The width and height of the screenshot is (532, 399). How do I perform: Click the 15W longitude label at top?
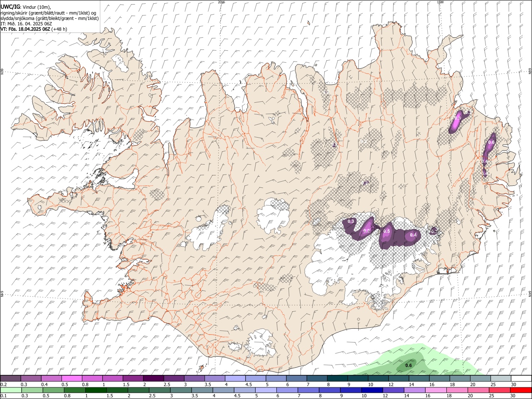click(440, 2)
